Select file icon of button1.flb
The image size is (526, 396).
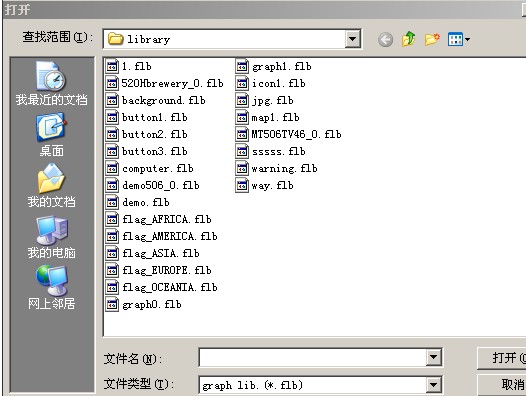[112, 117]
